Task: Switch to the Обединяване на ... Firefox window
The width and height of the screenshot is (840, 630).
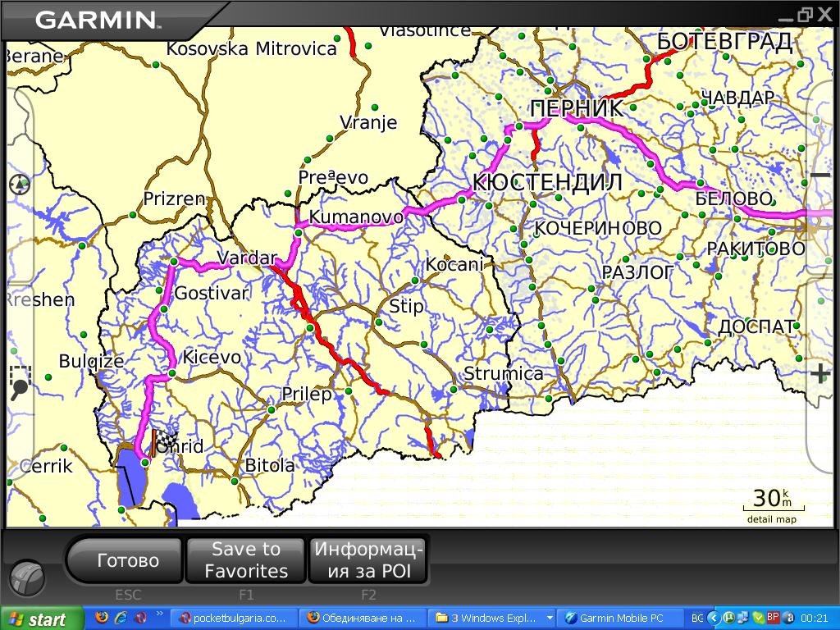Action: pyautogui.click(x=363, y=619)
